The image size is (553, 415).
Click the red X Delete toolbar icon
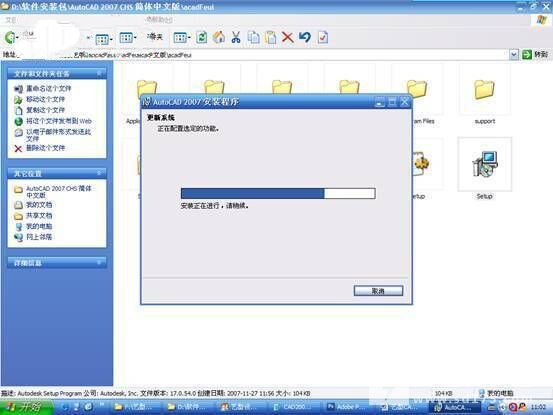click(x=288, y=37)
